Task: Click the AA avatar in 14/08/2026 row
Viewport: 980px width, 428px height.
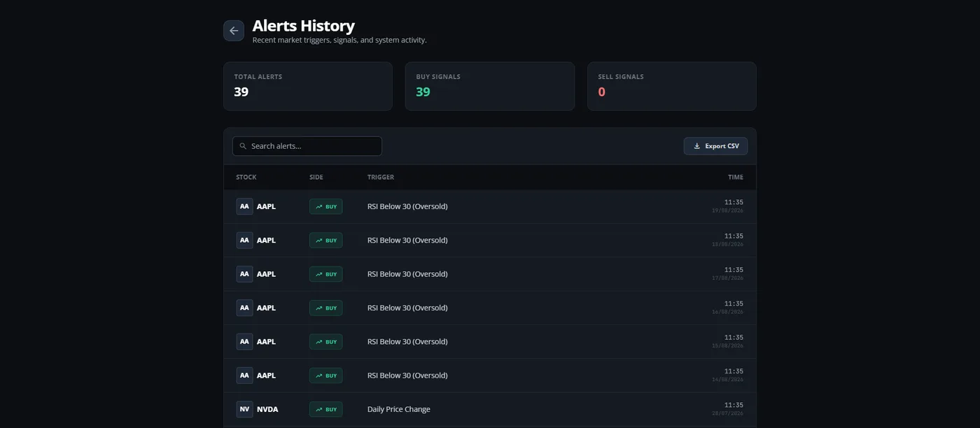Action: click(x=244, y=376)
